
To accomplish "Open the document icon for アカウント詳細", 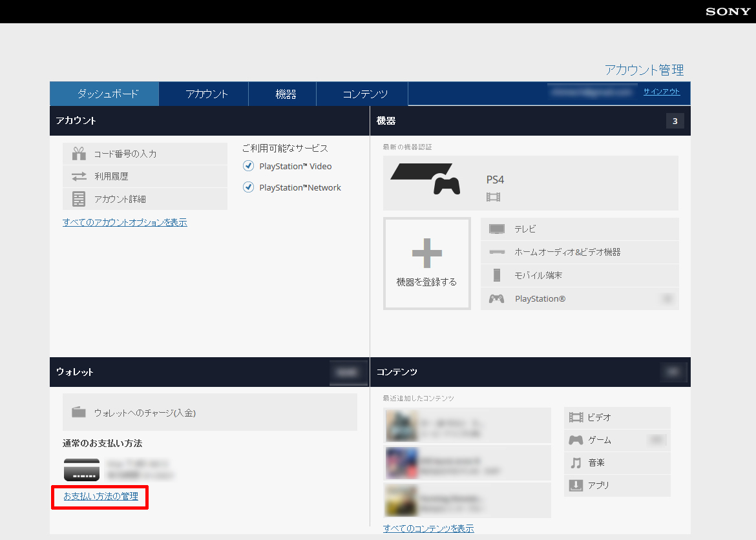I will [x=79, y=199].
